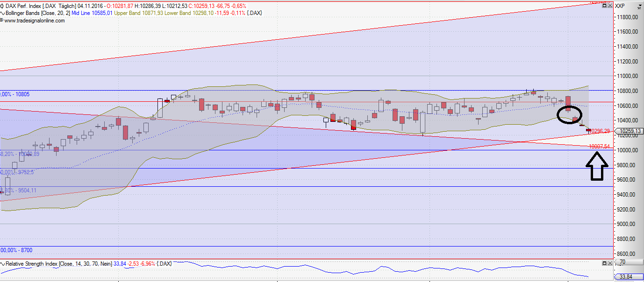Click the tradesignalonline.com copyright icon
Image resolution: width=644 pixels, height=282 pixels.
[2, 21]
